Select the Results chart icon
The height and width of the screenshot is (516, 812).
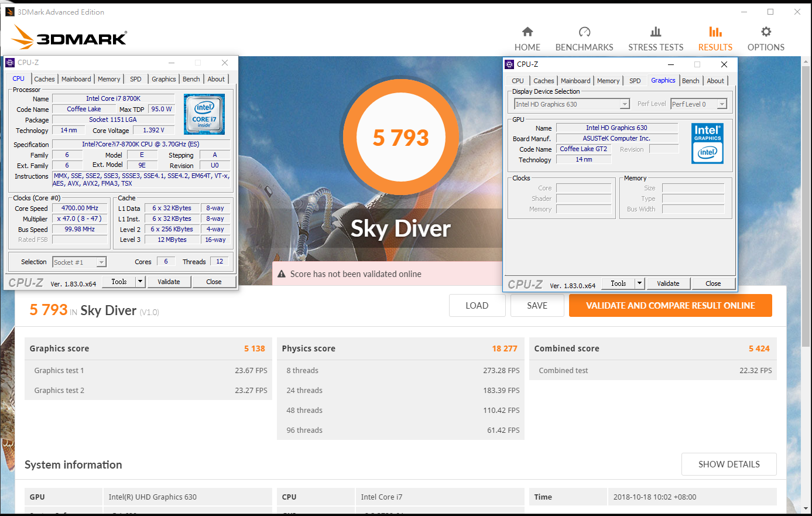click(715, 32)
